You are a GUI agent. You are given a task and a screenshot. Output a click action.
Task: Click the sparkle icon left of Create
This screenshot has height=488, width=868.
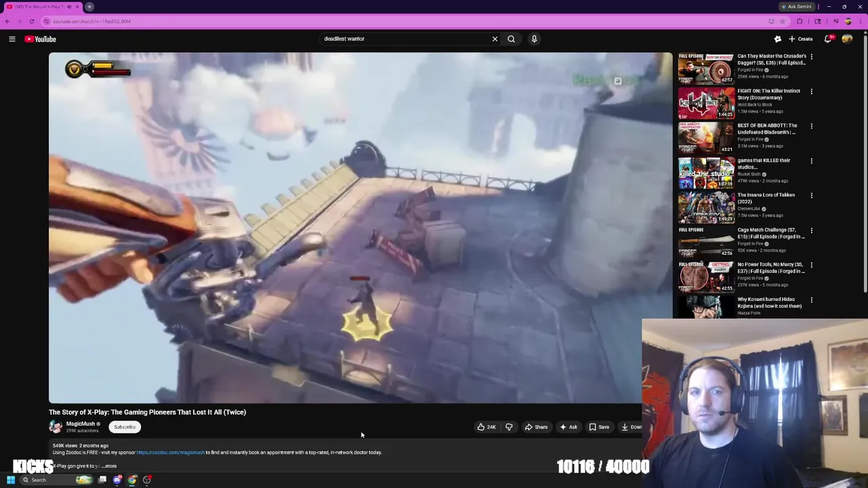click(778, 39)
